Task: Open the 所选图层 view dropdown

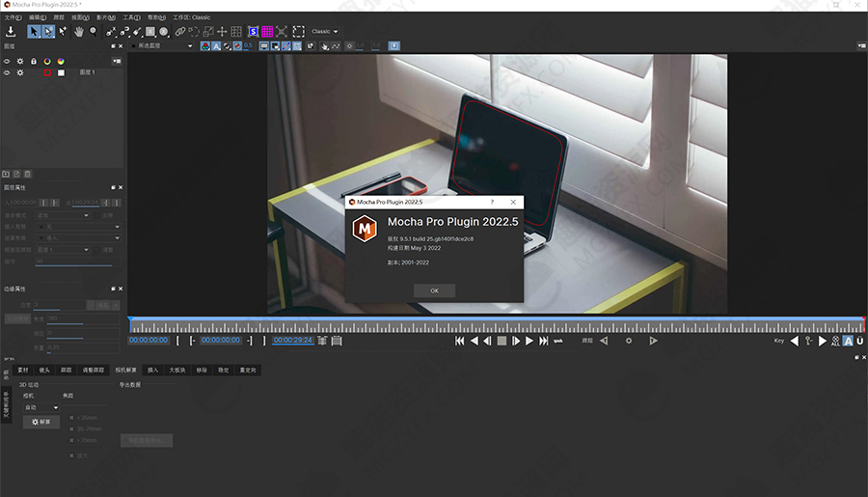Action: coord(162,46)
